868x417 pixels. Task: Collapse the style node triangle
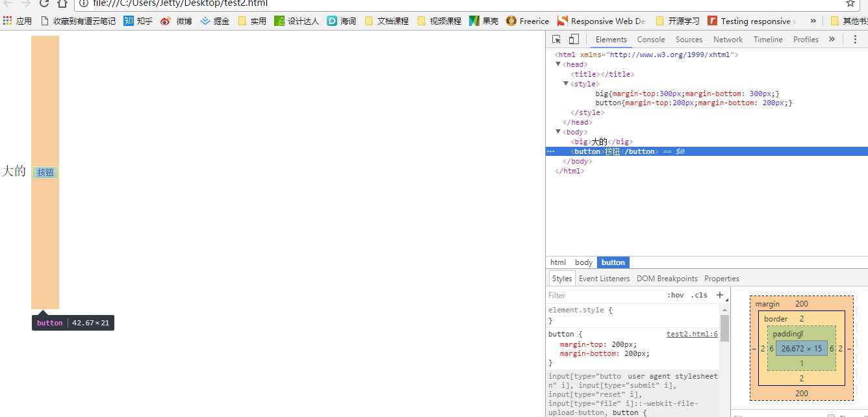tap(566, 84)
